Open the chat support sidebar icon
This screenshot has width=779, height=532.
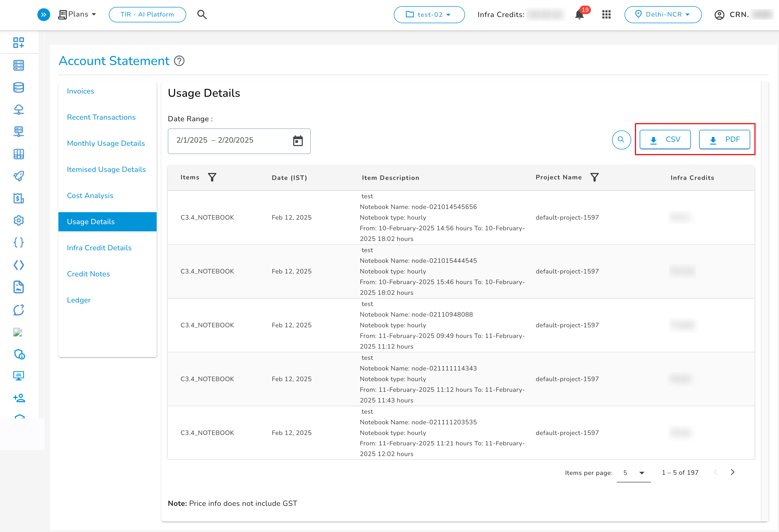[19, 310]
